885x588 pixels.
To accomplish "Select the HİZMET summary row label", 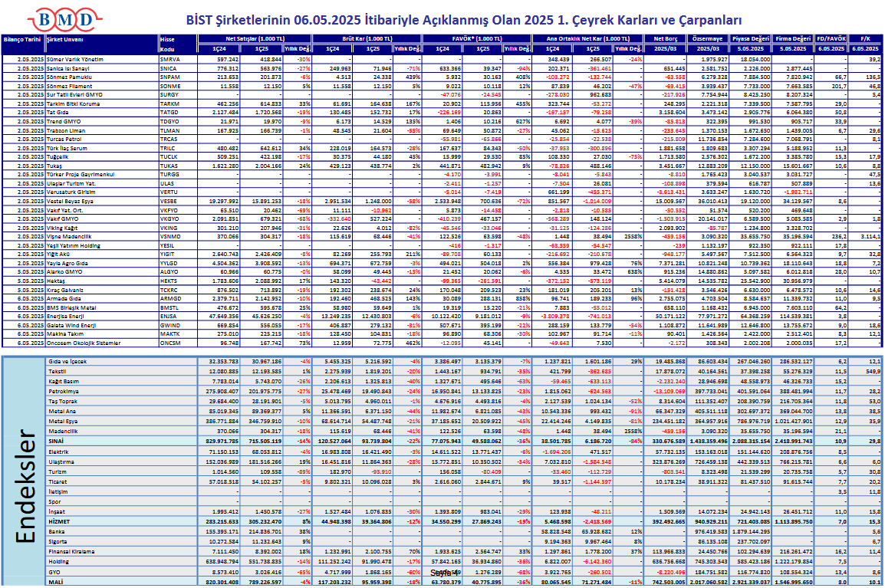I will [x=58, y=521].
